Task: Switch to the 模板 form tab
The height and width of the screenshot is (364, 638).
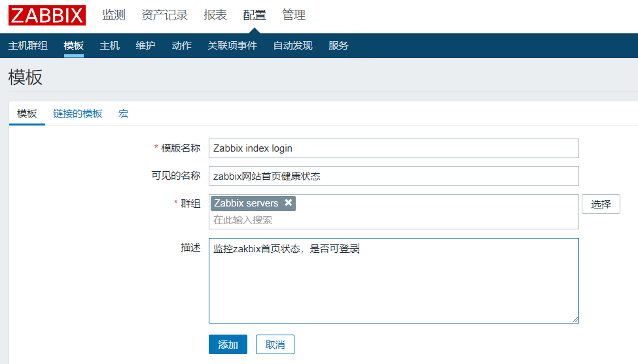Action: (27, 114)
